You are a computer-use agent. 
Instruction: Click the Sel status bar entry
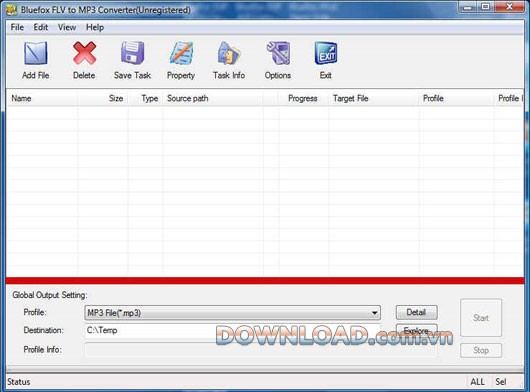coord(501,382)
